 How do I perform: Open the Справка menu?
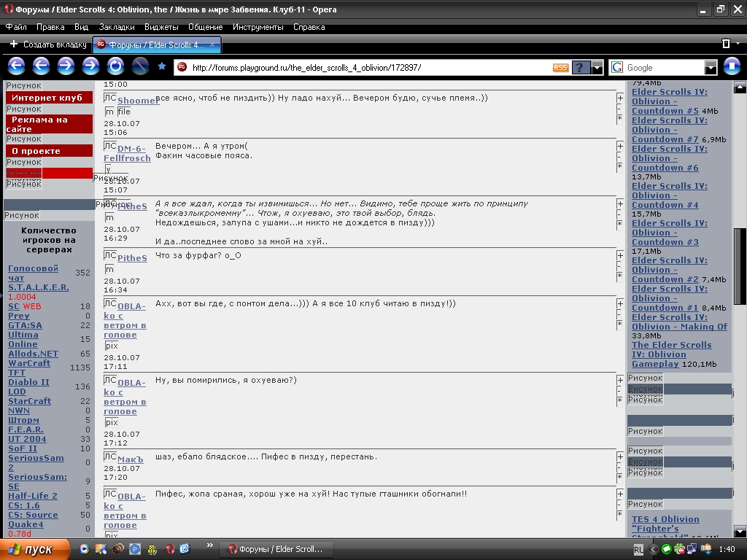309,27
